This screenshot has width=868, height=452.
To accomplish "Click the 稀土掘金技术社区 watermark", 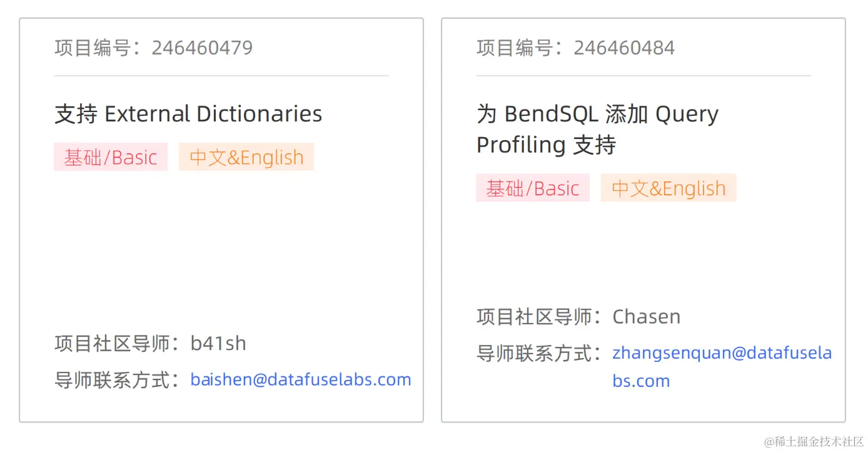I will pyautogui.click(x=813, y=441).
